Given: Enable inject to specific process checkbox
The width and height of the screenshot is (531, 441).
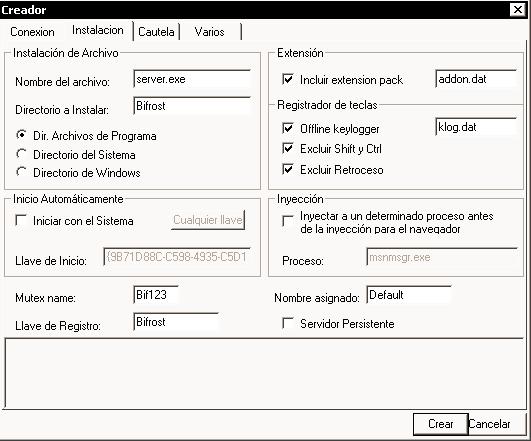Looking at the screenshot, I should pos(288,221).
